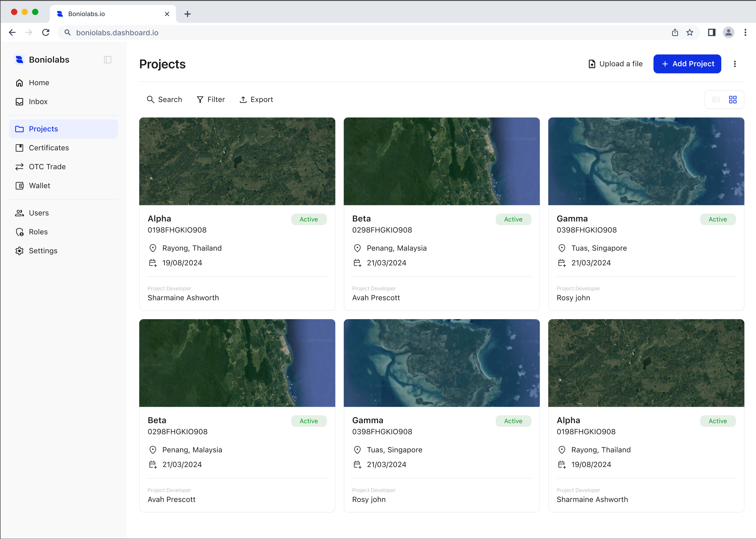
Task: Collapse the Boniolabs sidebar panel icon
Action: [x=107, y=60]
